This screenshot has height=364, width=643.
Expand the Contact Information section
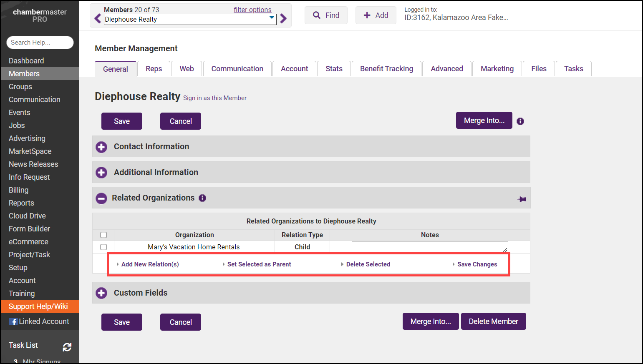point(101,147)
